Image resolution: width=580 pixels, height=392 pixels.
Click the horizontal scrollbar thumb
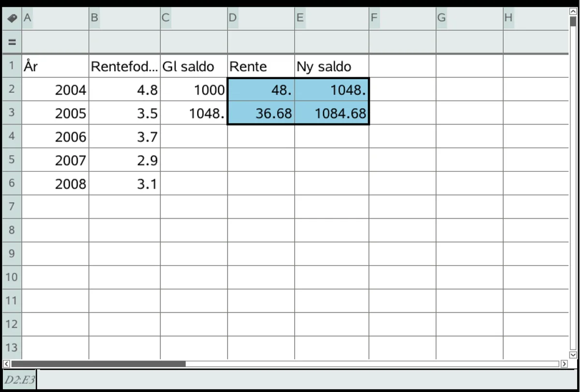point(99,364)
